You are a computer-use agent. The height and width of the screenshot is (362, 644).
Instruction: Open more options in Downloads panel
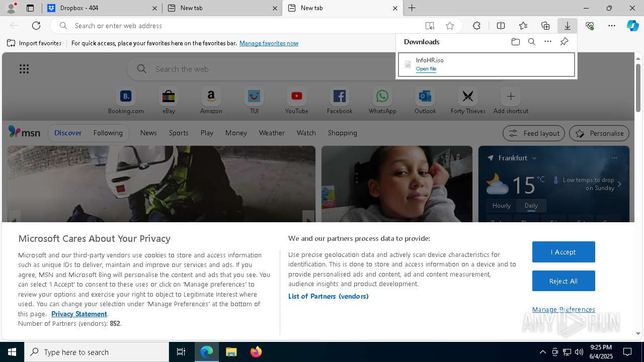(x=548, y=42)
